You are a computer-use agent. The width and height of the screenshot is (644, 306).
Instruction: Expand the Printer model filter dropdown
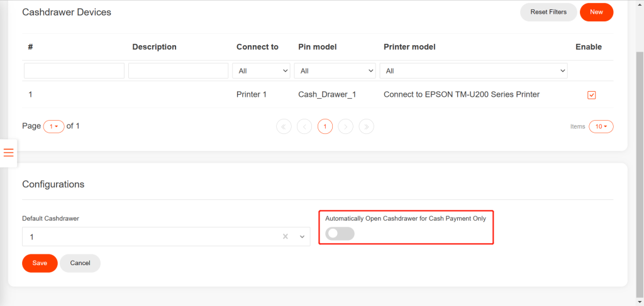click(474, 71)
